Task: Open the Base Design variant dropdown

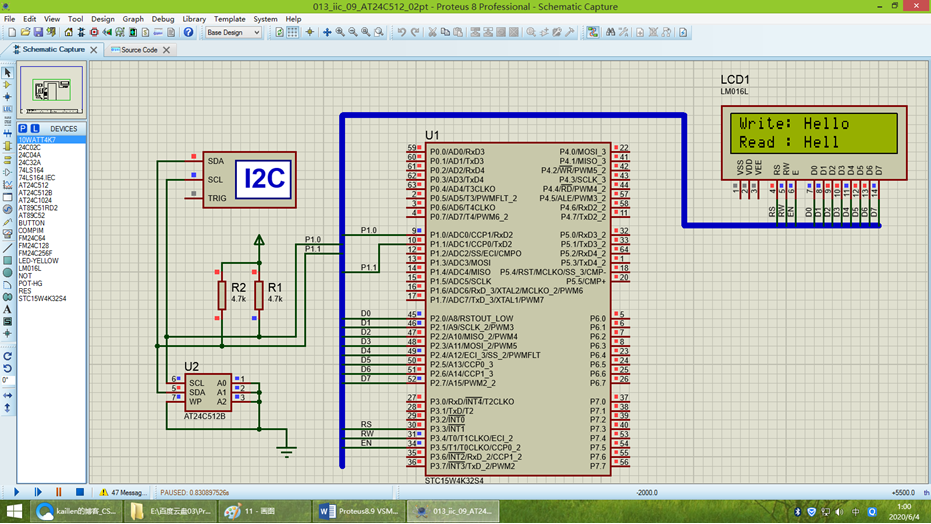Action: 233,33
